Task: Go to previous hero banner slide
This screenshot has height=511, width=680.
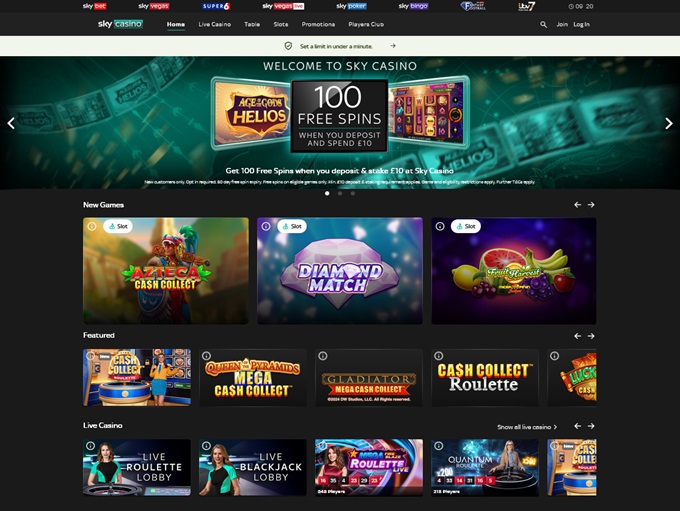Action: tap(11, 124)
